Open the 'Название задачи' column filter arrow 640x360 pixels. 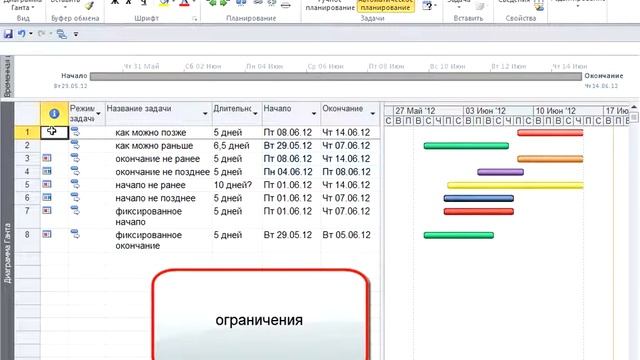(205, 114)
